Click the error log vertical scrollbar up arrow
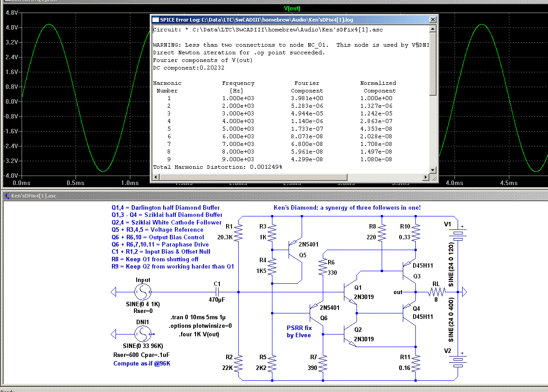This screenshot has width=548, height=392. point(432,29)
